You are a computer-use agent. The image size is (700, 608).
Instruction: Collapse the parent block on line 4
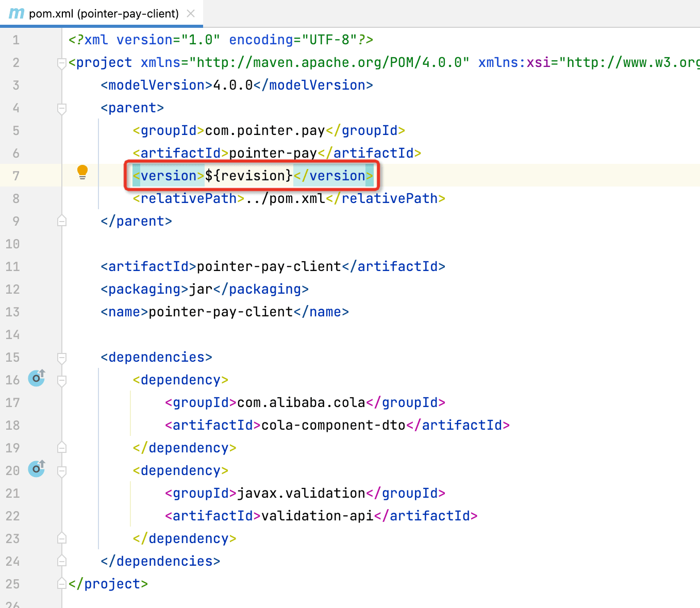(62, 108)
